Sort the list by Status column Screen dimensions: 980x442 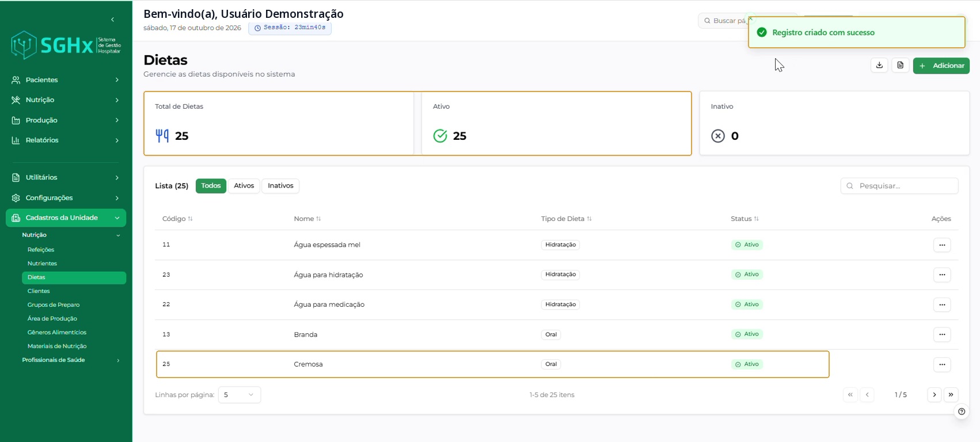(745, 219)
